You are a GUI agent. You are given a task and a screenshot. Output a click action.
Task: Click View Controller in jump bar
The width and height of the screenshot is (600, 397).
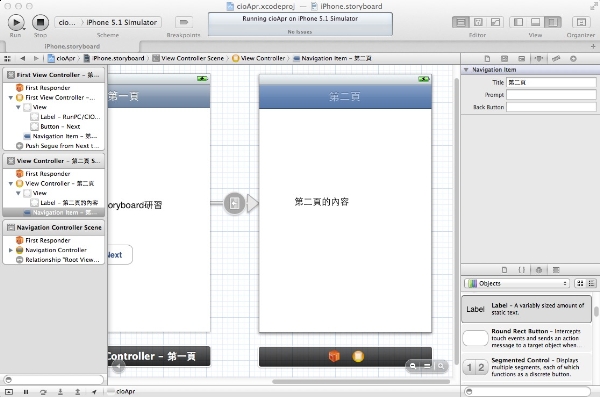(259, 59)
